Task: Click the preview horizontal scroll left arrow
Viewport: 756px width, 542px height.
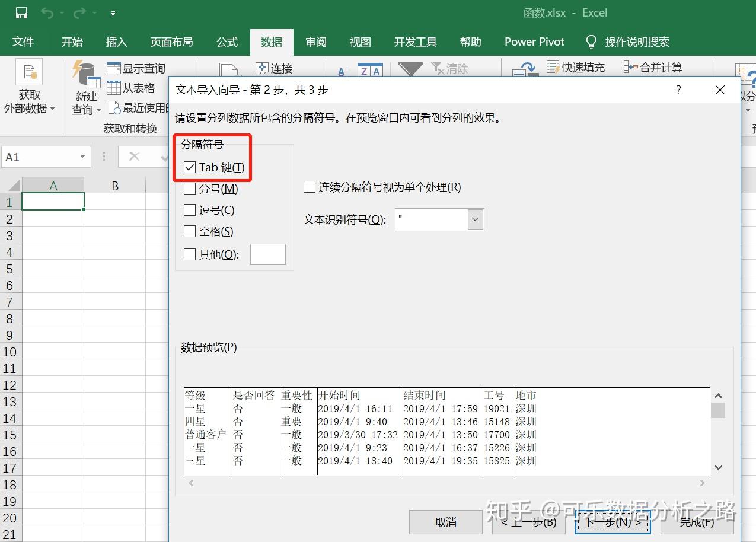Action: (x=191, y=483)
